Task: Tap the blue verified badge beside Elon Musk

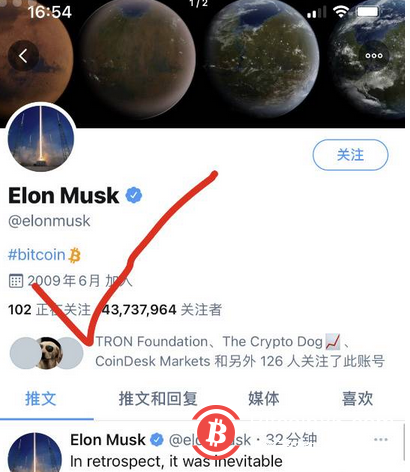Action: 134,196
